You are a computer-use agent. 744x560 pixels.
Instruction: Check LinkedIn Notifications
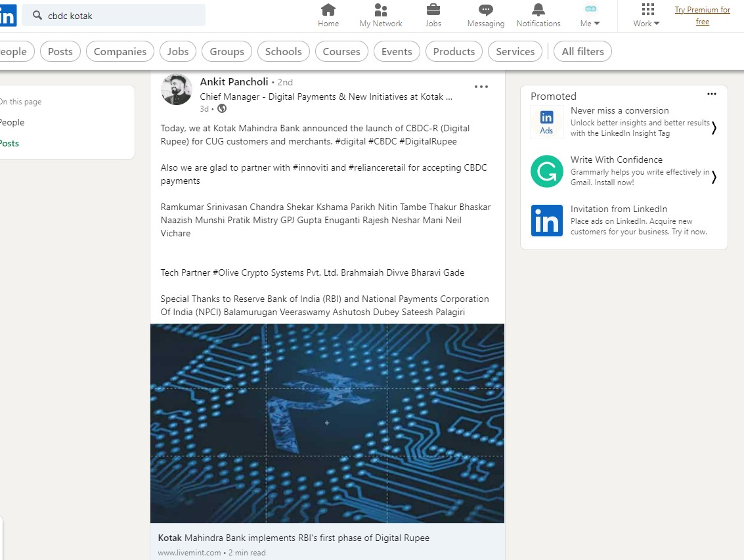(x=538, y=14)
